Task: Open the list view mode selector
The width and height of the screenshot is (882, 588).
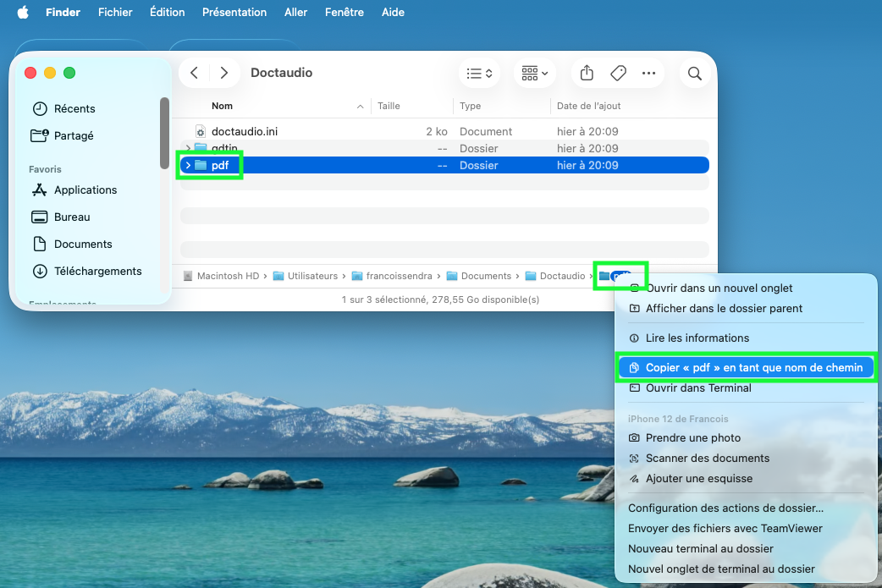Action: tap(480, 73)
